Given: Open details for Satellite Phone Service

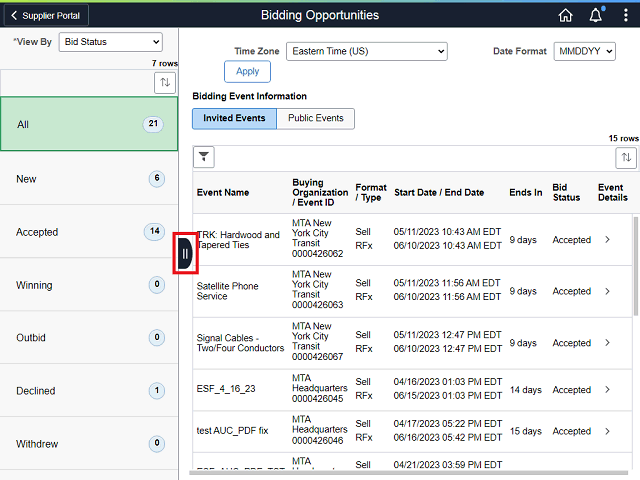Looking at the screenshot, I should click(x=607, y=291).
